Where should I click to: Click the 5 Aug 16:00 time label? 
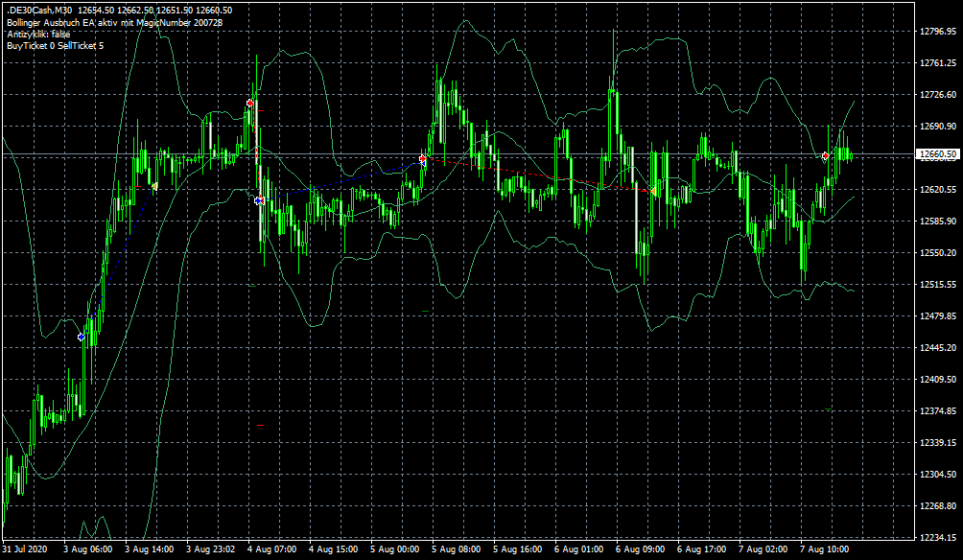coord(518,548)
